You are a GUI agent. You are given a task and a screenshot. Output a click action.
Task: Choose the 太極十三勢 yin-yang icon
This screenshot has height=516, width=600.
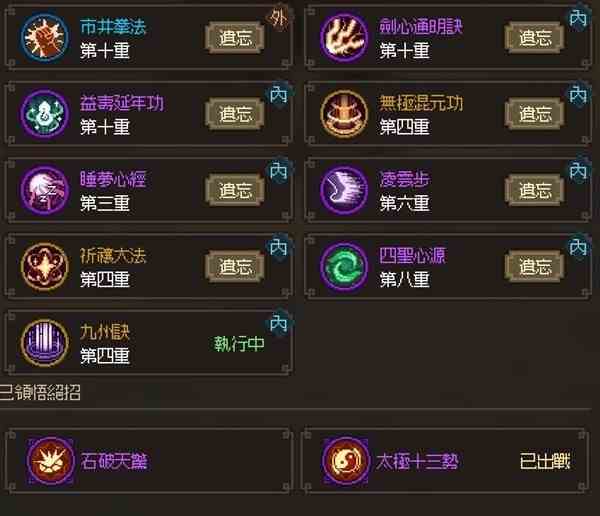click(x=346, y=460)
